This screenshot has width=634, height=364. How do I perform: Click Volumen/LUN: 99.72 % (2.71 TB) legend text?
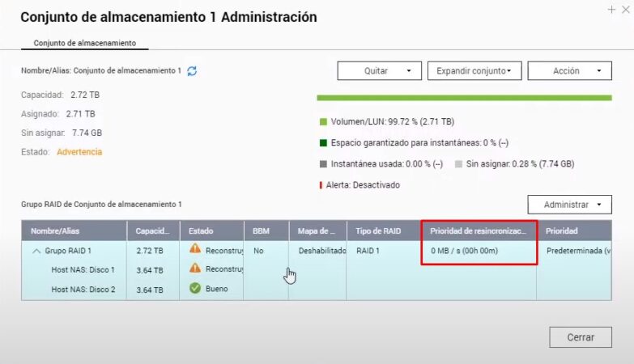point(392,121)
